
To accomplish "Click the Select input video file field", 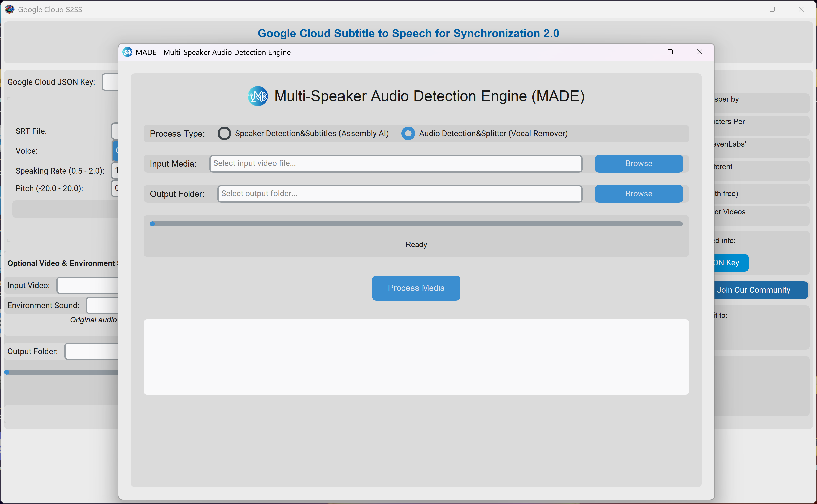I will pos(395,164).
